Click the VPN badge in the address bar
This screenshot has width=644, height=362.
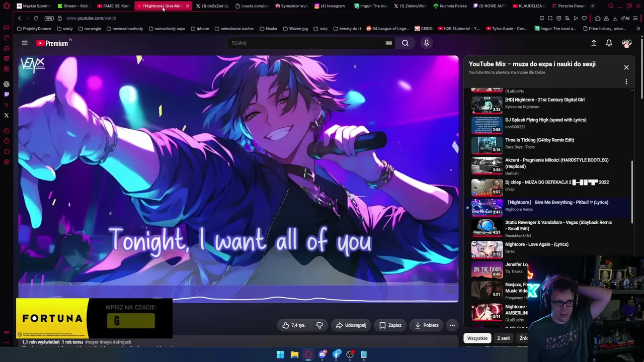(49, 18)
